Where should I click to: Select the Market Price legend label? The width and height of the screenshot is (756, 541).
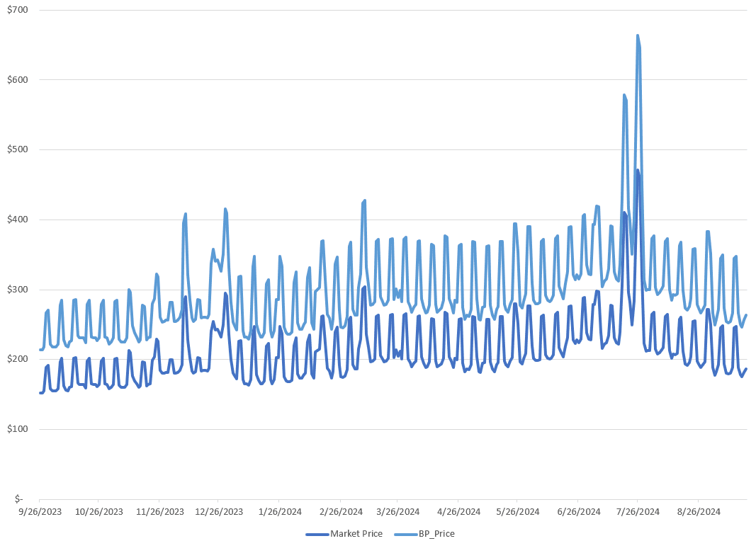coord(356,534)
